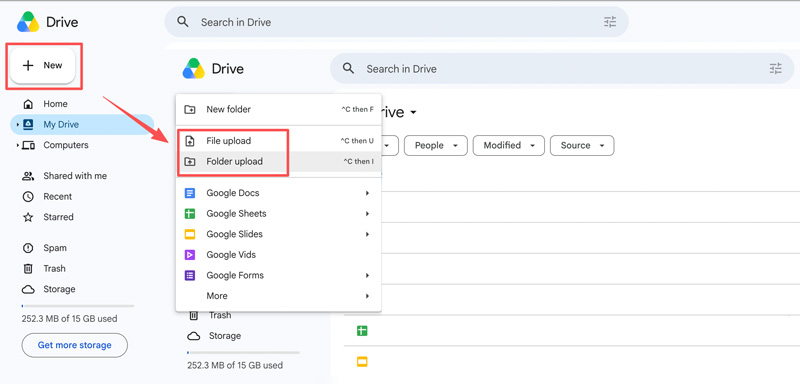Open the Source filter dropdown

point(582,146)
